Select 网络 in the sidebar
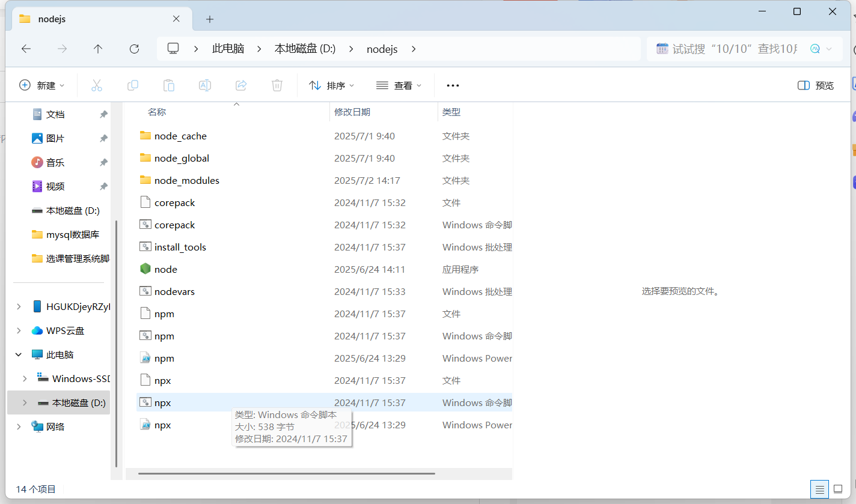 coord(49,427)
